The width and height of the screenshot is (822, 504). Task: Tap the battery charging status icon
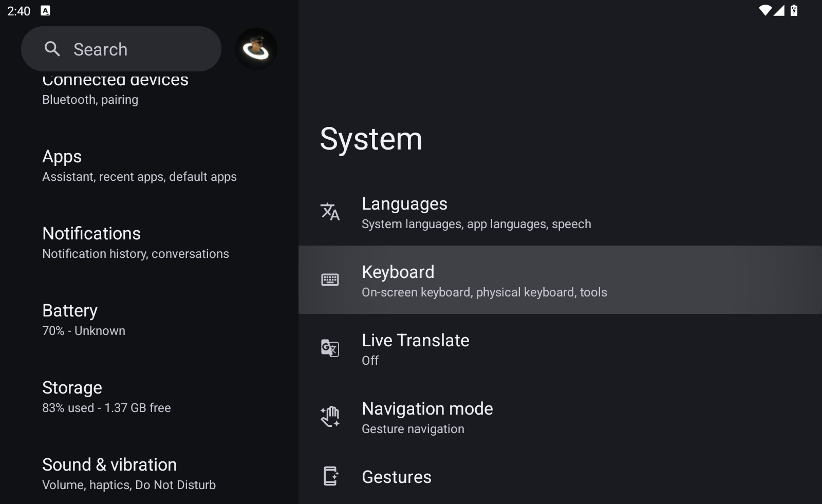(x=794, y=10)
